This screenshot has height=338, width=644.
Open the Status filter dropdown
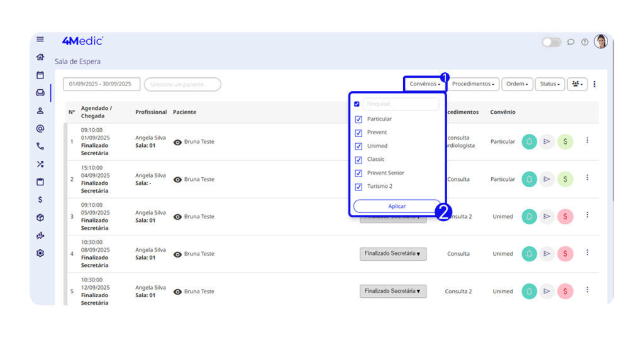point(550,84)
